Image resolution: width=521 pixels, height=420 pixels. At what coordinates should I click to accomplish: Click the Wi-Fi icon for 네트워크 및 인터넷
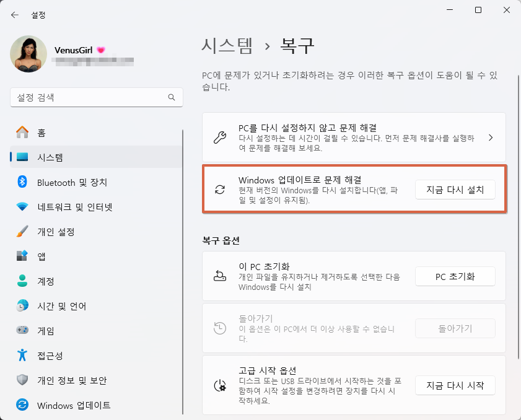(22, 207)
